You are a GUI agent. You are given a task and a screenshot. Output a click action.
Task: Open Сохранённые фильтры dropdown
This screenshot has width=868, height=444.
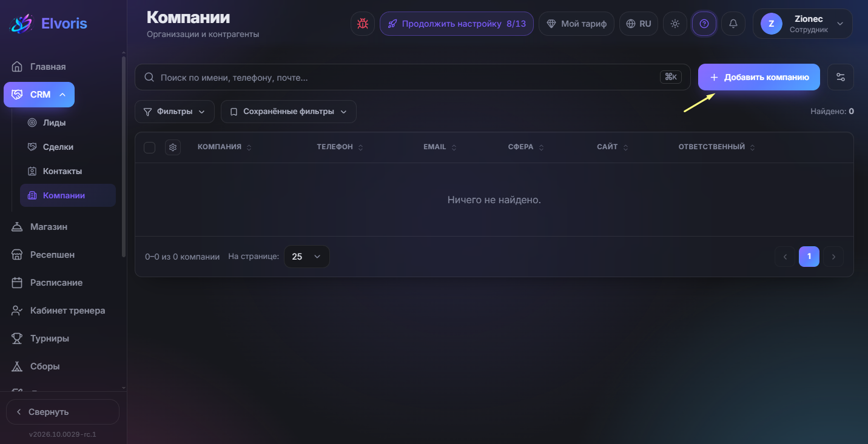pyautogui.click(x=289, y=112)
